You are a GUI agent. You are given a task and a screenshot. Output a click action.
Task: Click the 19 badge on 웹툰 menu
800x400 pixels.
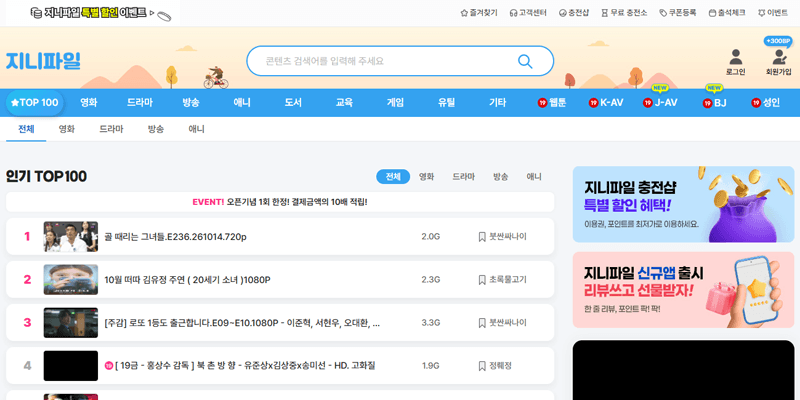542,103
